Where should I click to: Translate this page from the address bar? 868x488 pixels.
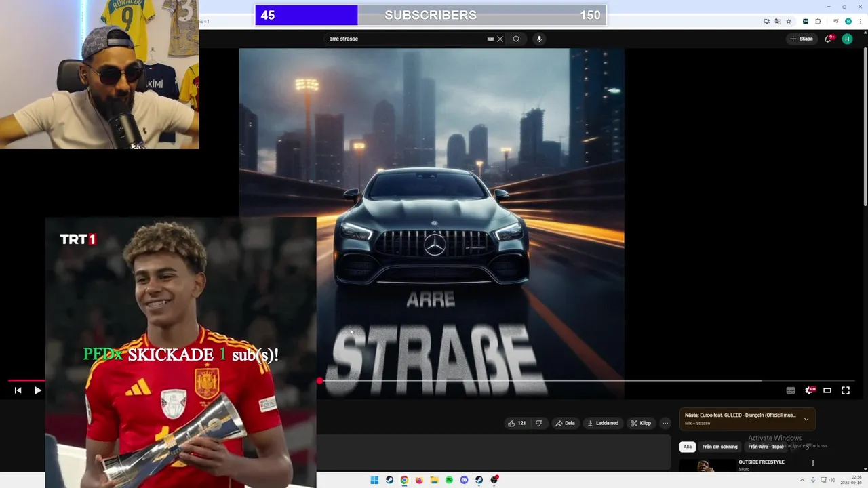pos(777,21)
